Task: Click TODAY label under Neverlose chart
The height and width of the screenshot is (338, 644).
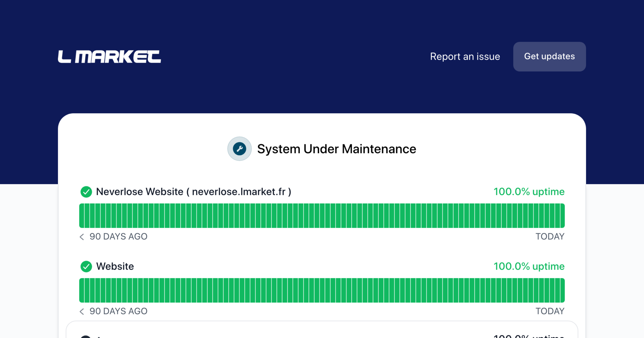Action: 550,237
